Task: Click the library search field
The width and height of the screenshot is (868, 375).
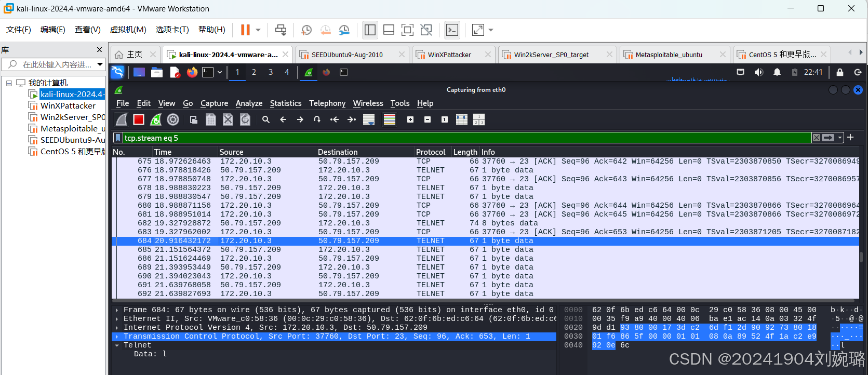Action: (54, 64)
